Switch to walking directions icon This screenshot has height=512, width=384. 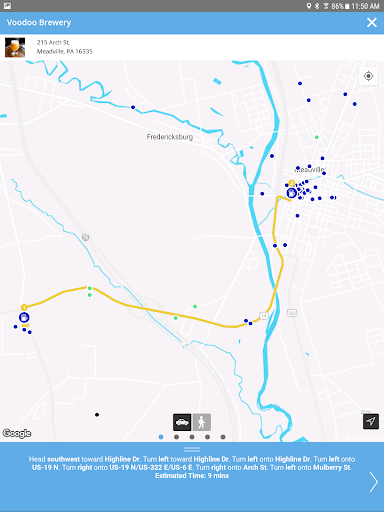201,422
